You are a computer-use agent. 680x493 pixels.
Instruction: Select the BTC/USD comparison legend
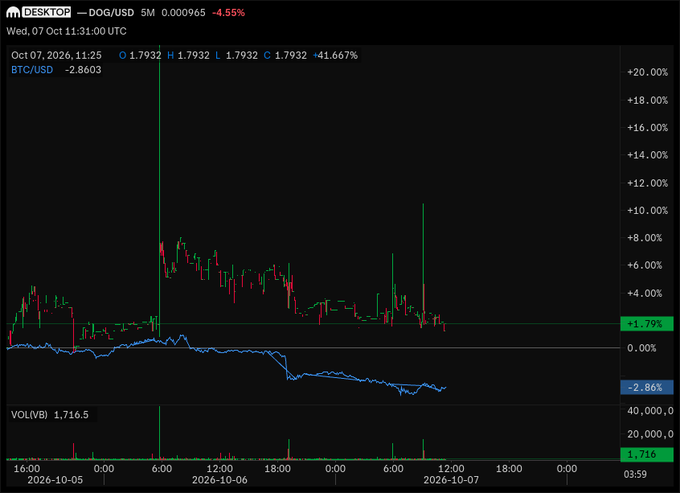32,70
